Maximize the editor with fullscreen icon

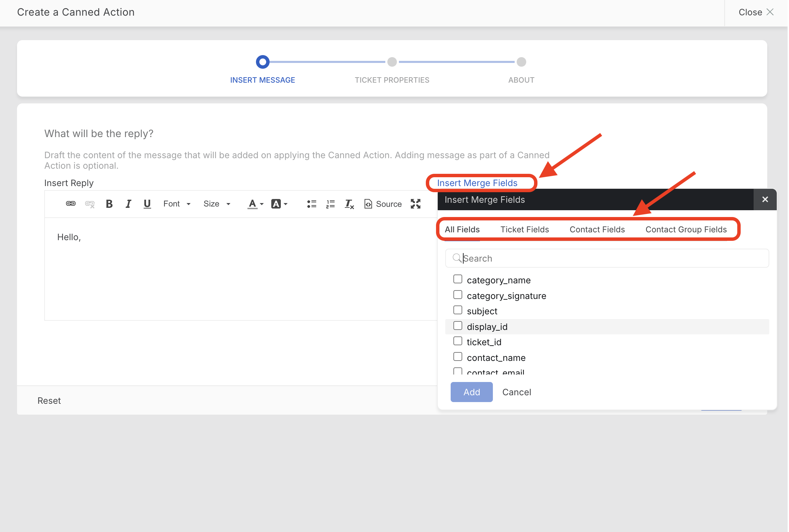click(x=416, y=204)
